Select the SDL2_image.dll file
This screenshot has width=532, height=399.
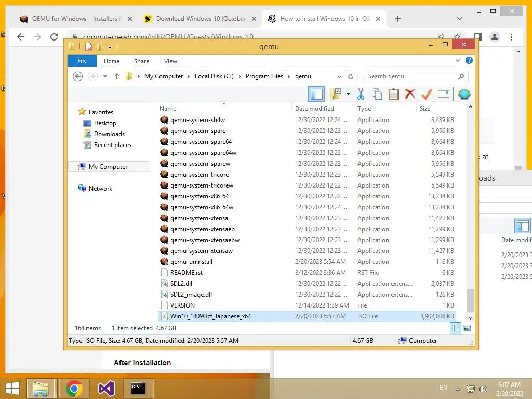tap(307, 294)
